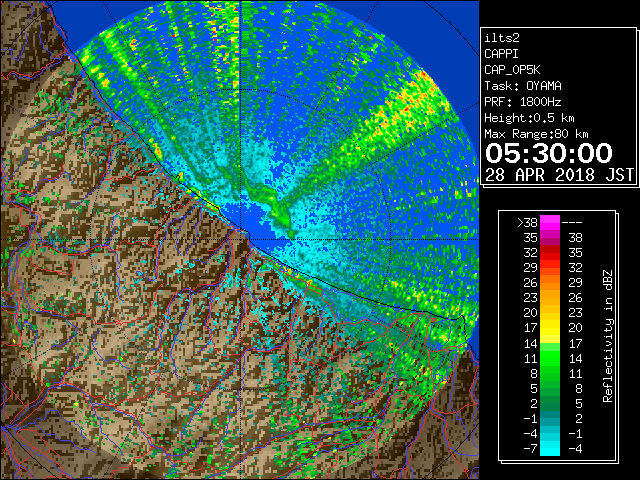Click the left-column 14 legend value

531,343
